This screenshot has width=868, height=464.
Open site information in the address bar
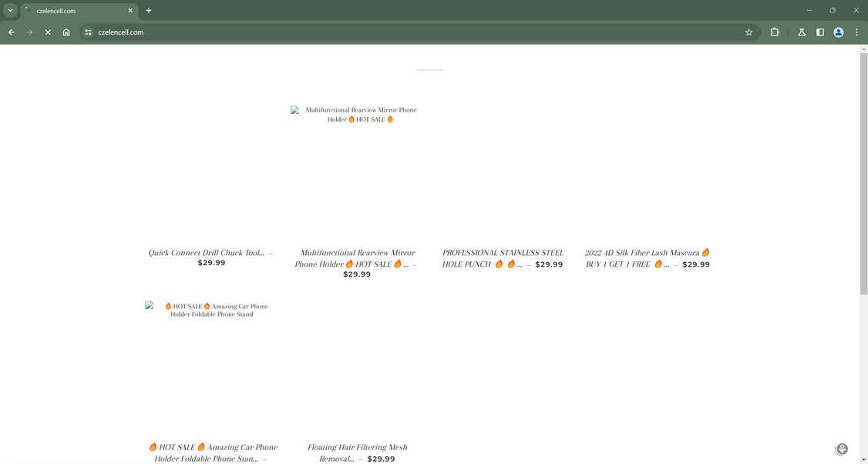[87, 32]
